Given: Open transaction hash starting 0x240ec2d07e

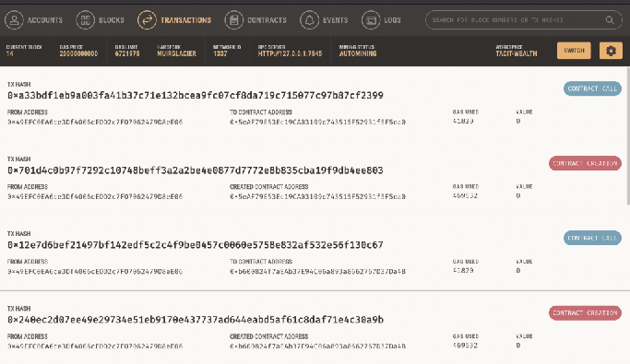Looking at the screenshot, I should [196, 320].
